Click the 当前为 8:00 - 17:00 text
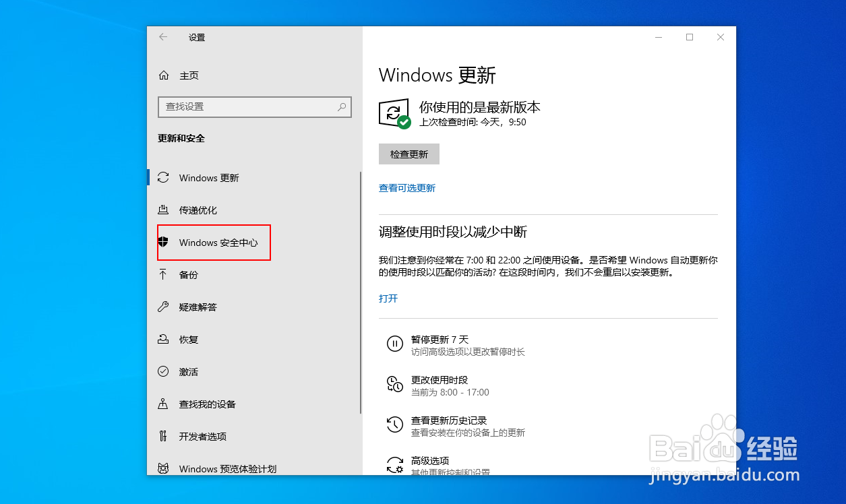Screen dimensions: 846x504 coord(450,392)
